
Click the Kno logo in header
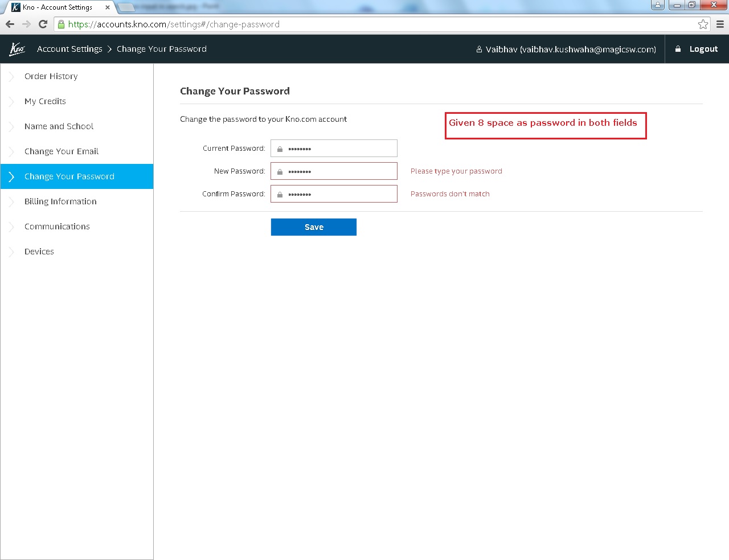coord(17,49)
